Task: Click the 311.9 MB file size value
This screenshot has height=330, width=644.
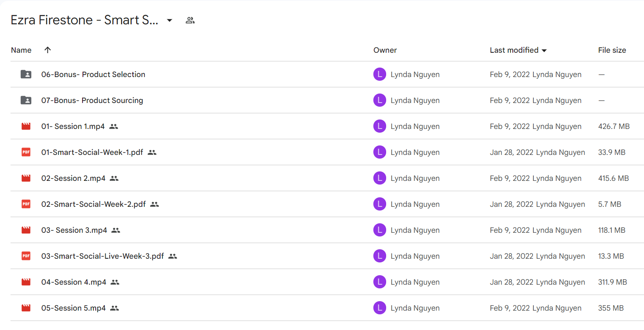Action: (x=613, y=282)
